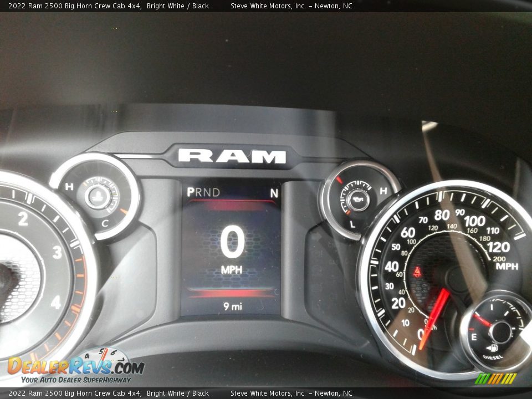The height and width of the screenshot is (399, 532).
Task: Click the L on oil pressure gauge
Action: point(352,224)
